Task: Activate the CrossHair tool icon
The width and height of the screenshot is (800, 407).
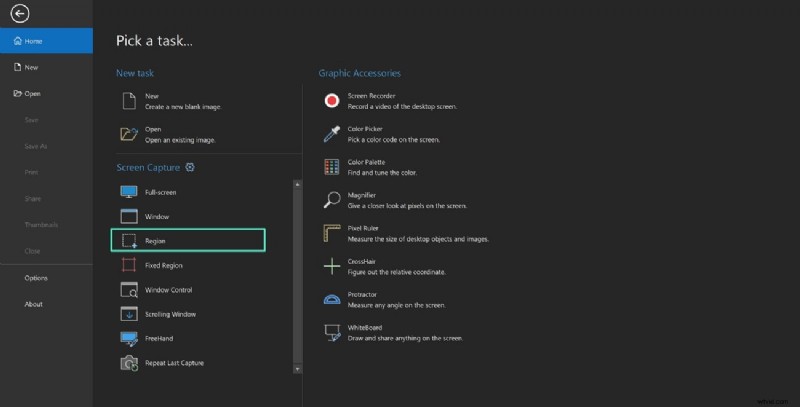Action: click(332, 266)
